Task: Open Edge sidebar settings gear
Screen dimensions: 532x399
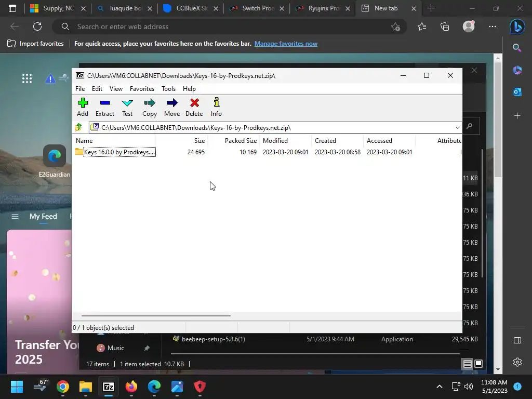Action: (517, 362)
